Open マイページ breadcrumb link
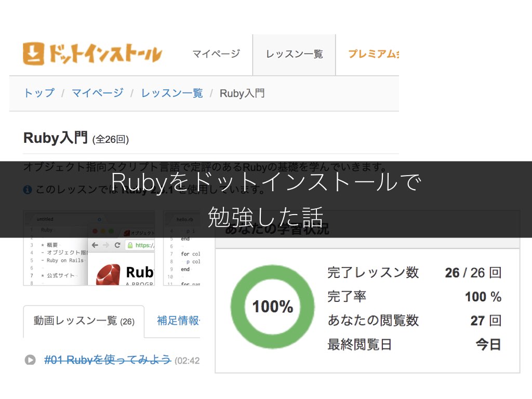The width and height of the screenshot is (532, 399). click(x=97, y=93)
